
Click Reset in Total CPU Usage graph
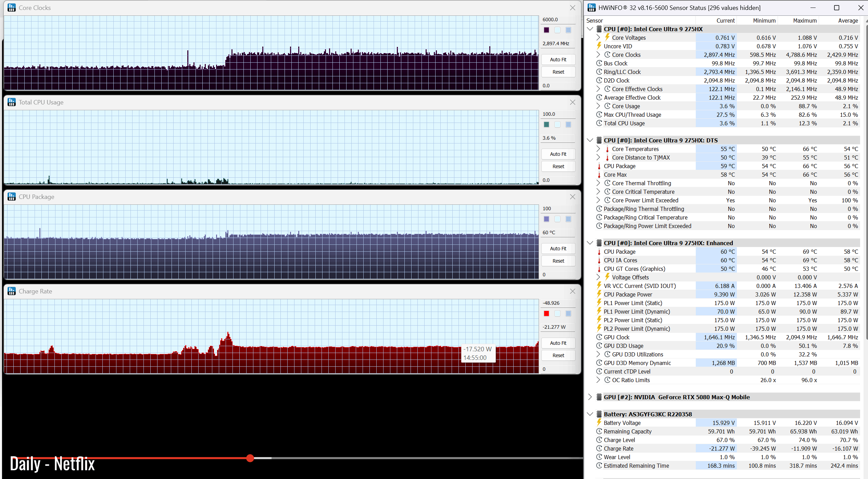click(x=558, y=166)
